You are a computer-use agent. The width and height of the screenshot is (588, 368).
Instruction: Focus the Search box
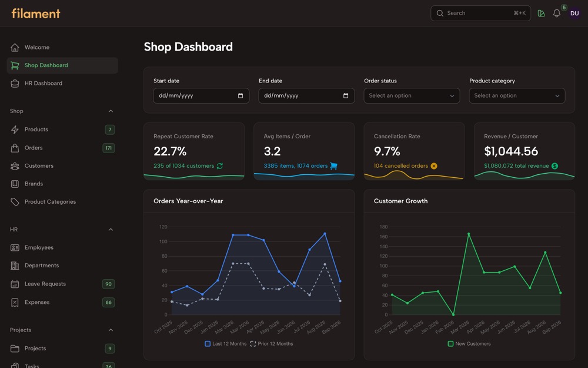pyautogui.click(x=481, y=13)
